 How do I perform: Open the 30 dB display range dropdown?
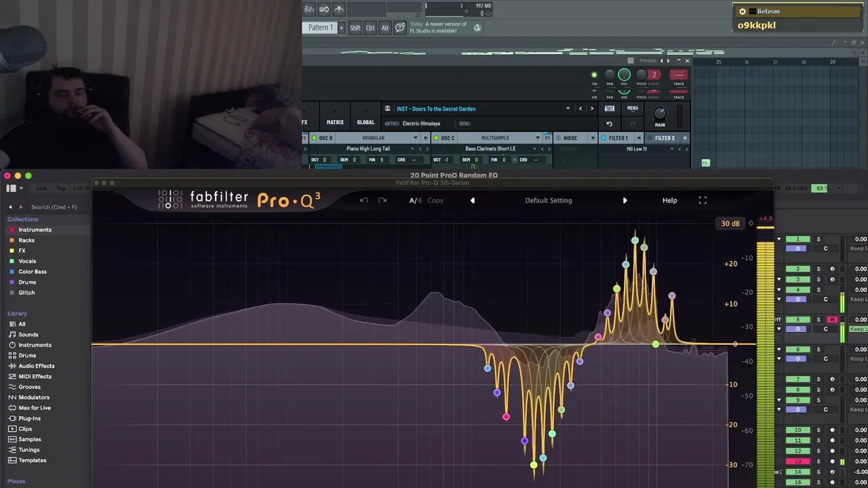click(x=730, y=224)
